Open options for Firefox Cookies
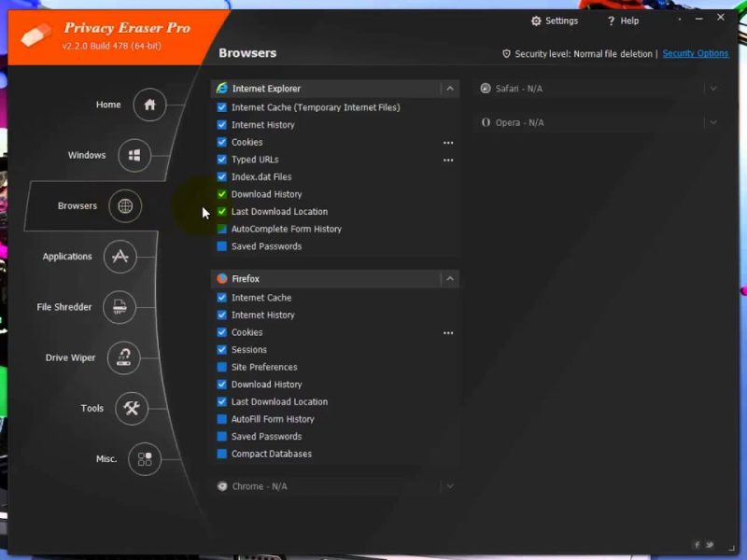 (x=448, y=333)
